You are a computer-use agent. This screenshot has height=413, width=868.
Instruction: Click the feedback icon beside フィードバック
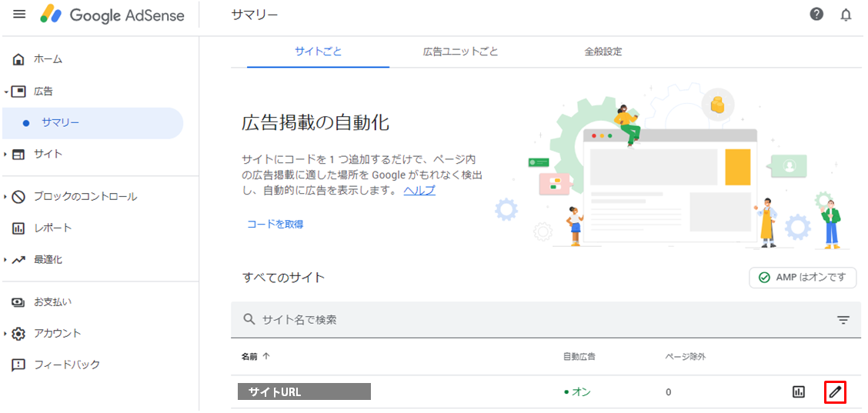(18, 365)
